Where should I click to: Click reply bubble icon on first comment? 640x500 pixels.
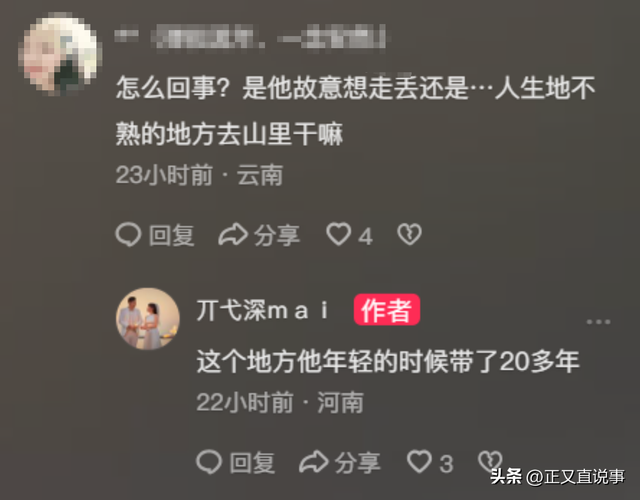point(128,235)
